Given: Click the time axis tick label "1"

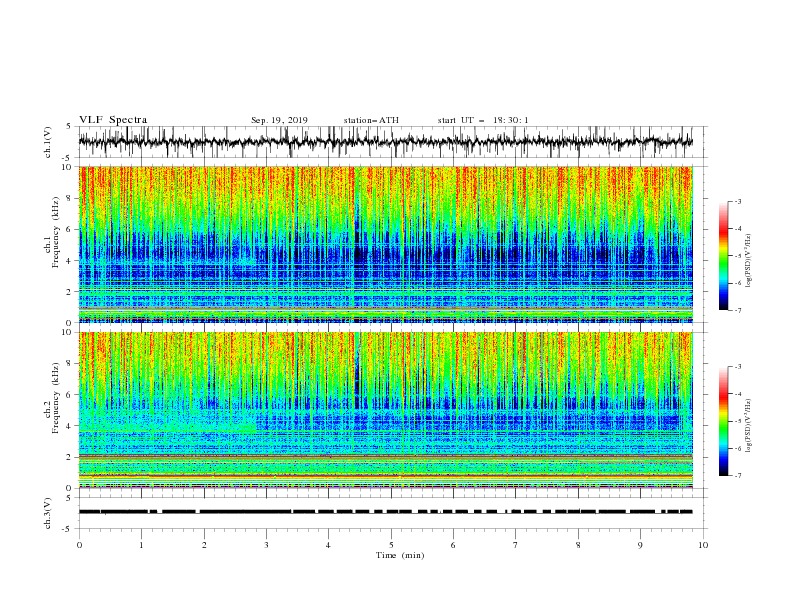Looking at the screenshot, I should [x=141, y=545].
